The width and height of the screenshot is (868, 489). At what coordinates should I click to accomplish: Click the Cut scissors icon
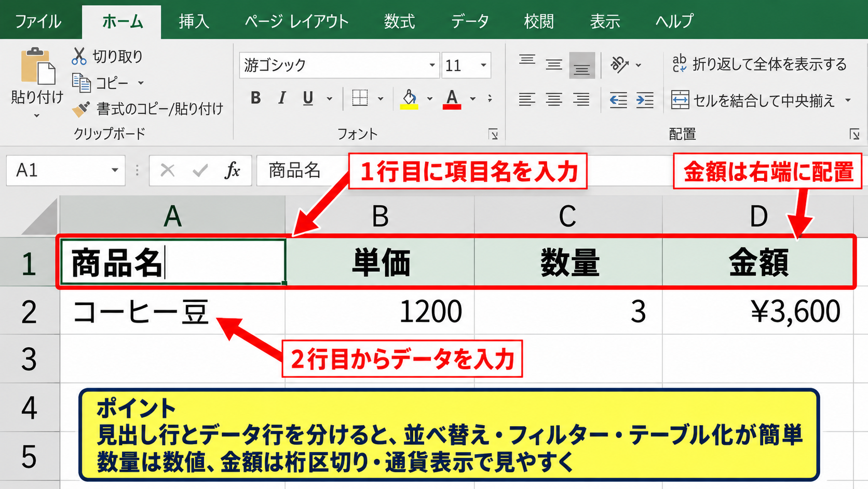click(x=79, y=56)
